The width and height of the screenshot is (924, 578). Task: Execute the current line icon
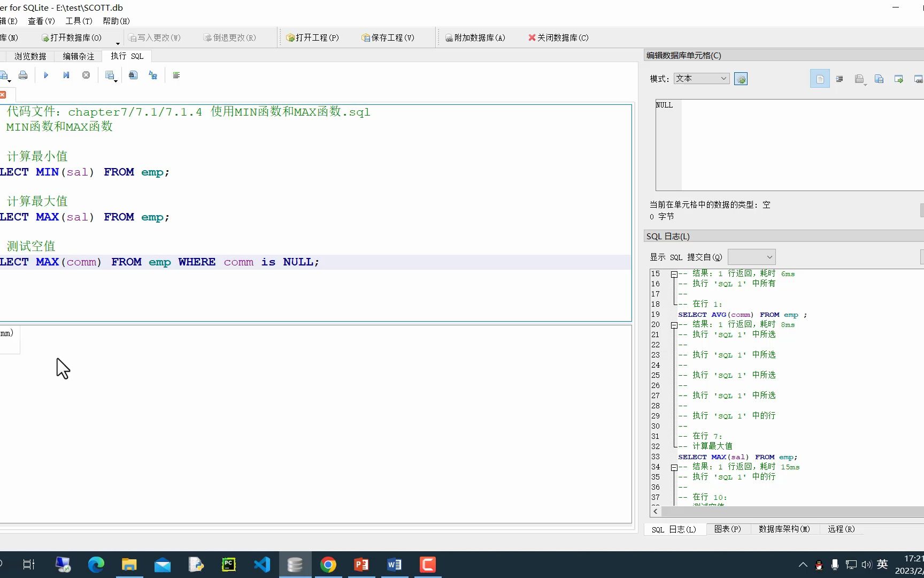coord(66,75)
